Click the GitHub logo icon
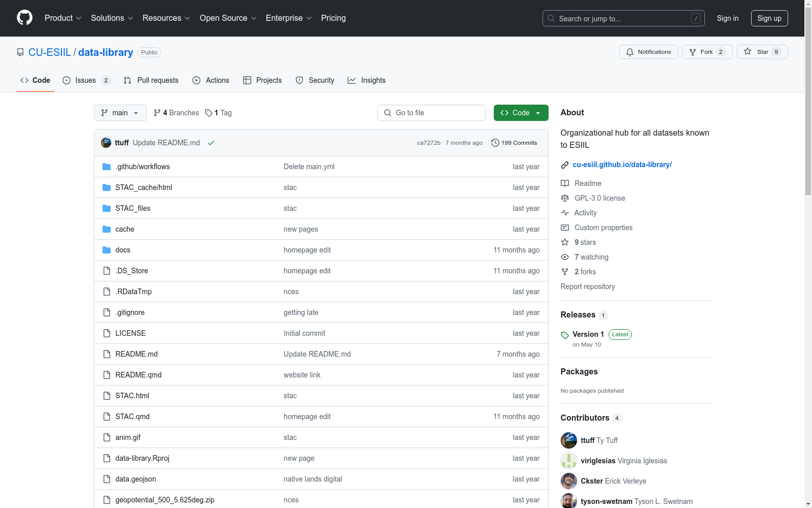The height and width of the screenshot is (508, 812). 24,18
